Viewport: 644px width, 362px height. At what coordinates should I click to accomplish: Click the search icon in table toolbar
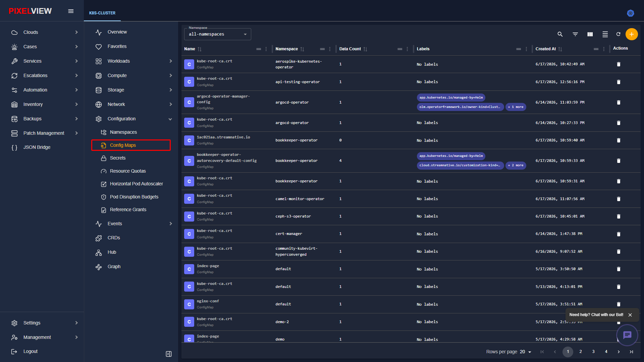[x=560, y=34]
